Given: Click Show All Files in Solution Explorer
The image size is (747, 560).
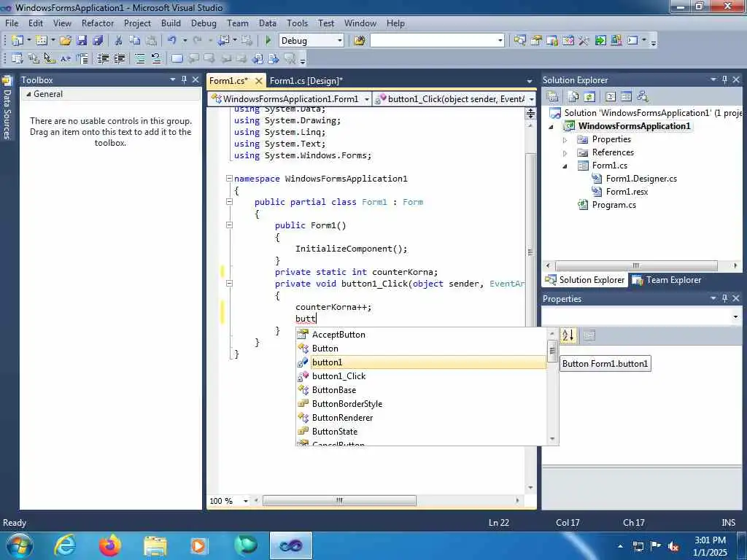Looking at the screenshot, I should [x=573, y=97].
